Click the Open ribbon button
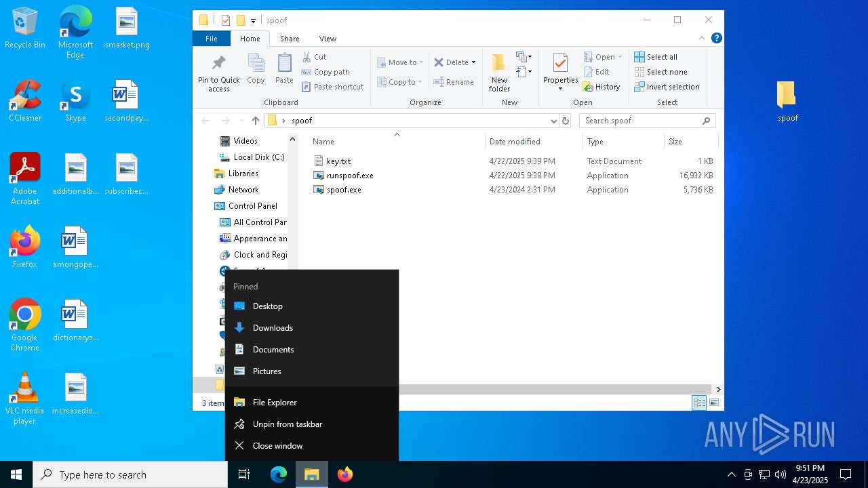 [x=602, y=57]
